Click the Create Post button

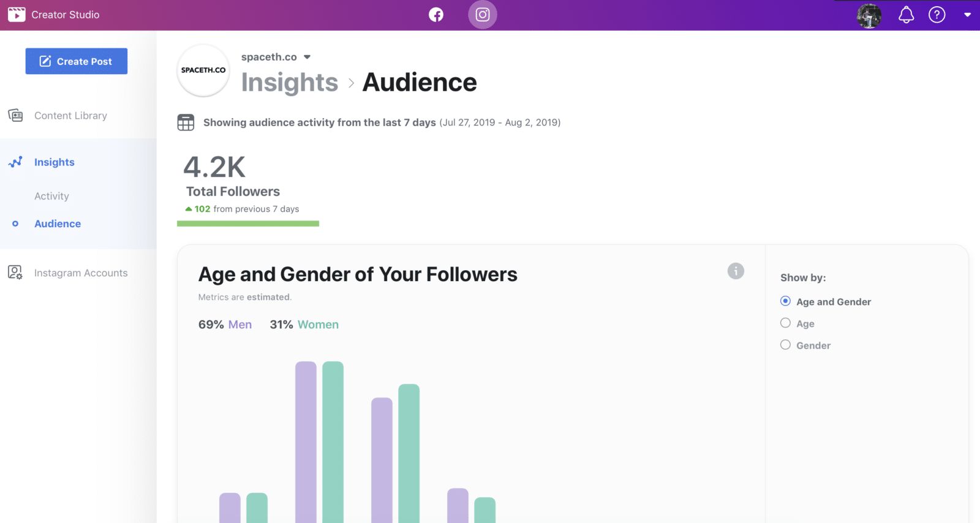coord(77,61)
